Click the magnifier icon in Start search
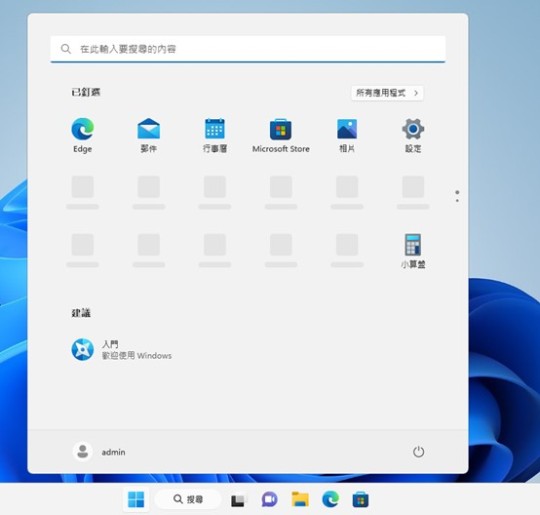The image size is (540, 515). tap(66, 49)
